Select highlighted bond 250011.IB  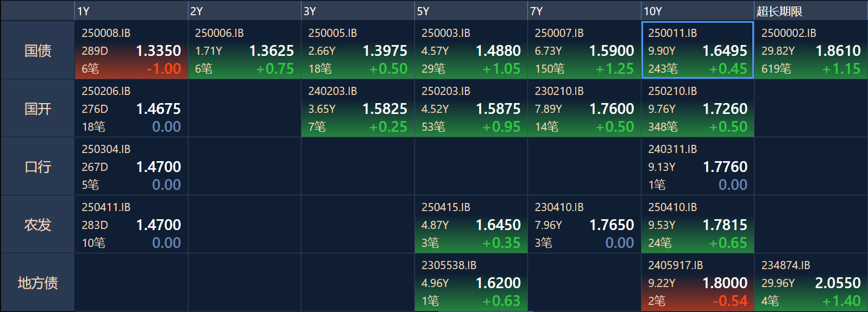click(697, 50)
